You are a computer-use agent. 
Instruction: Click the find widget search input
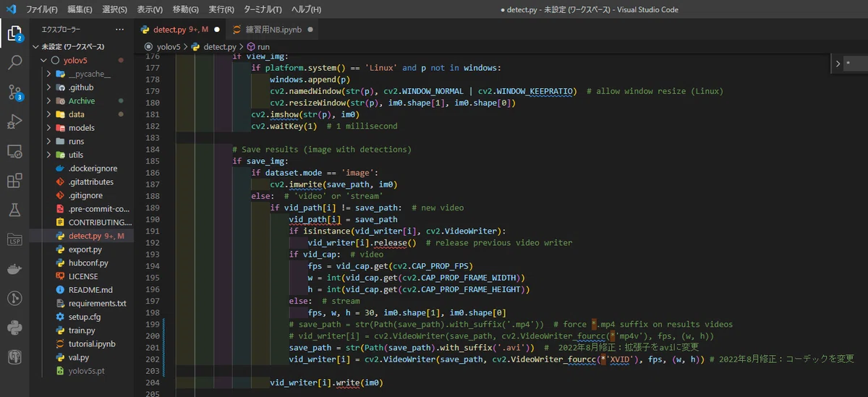click(855, 64)
